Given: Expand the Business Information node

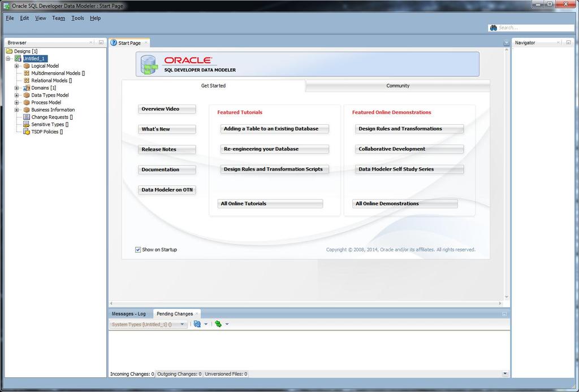Looking at the screenshot, I should (x=16, y=110).
